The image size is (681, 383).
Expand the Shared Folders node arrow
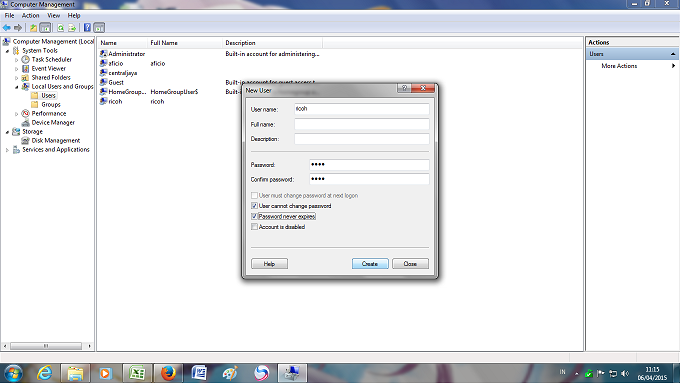[17, 78]
